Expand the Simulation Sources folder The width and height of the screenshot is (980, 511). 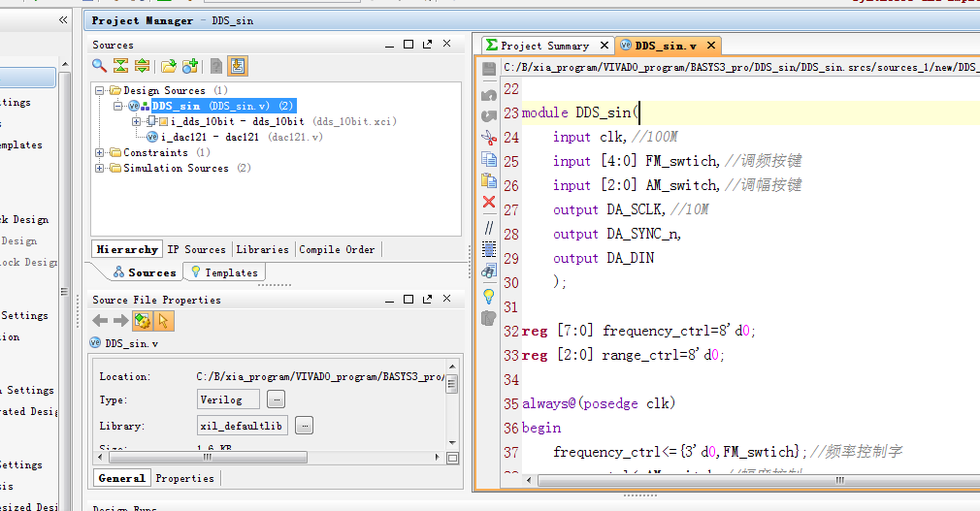(x=100, y=169)
